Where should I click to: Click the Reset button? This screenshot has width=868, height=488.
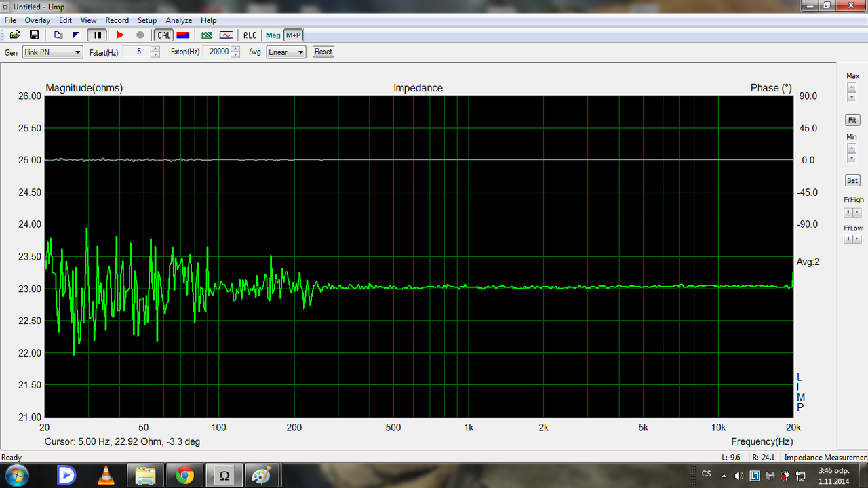click(323, 52)
